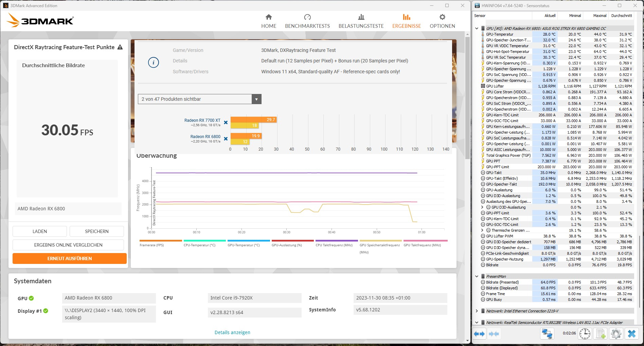The image size is (644, 346).
Task: Click the circle icon of GPU-Takt row
Action: [x=483, y=173]
